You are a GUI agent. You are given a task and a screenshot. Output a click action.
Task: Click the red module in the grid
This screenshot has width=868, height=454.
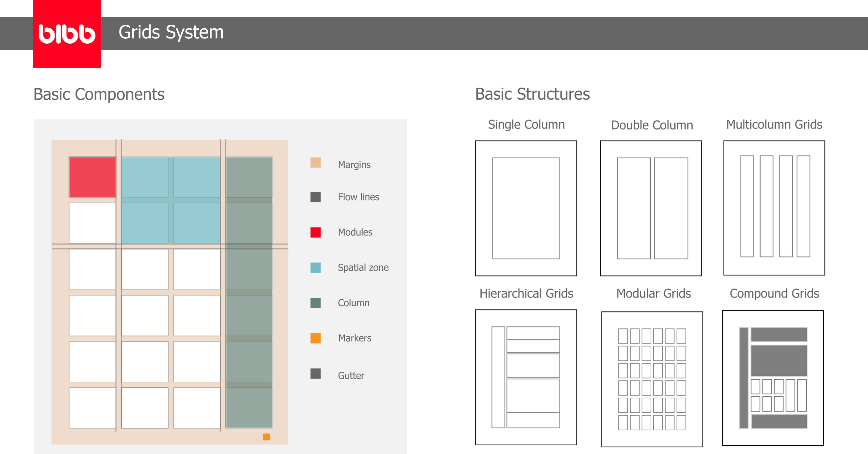click(x=92, y=177)
